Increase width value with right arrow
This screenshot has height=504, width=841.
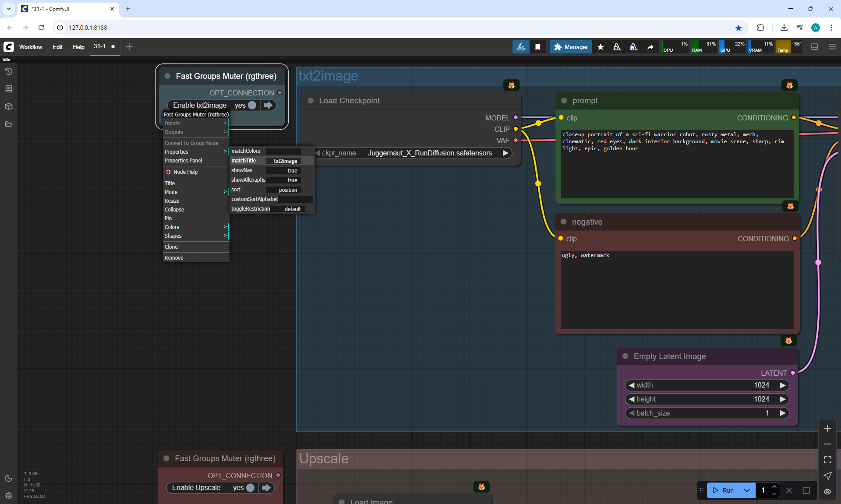(x=783, y=385)
